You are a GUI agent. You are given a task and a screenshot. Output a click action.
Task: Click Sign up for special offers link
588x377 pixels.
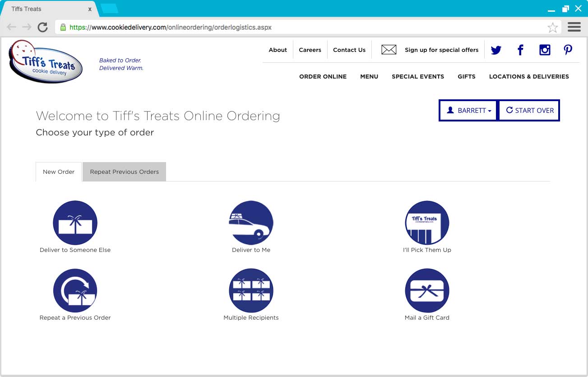pos(442,50)
